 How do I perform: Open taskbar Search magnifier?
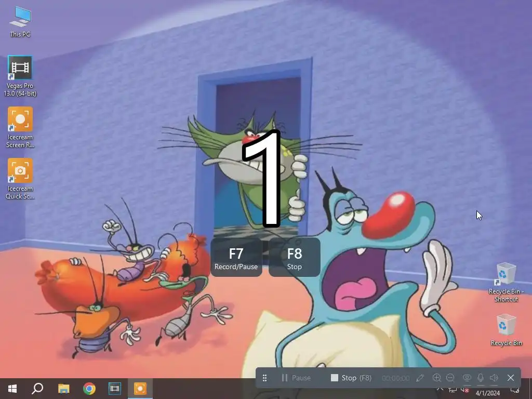click(x=37, y=389)
